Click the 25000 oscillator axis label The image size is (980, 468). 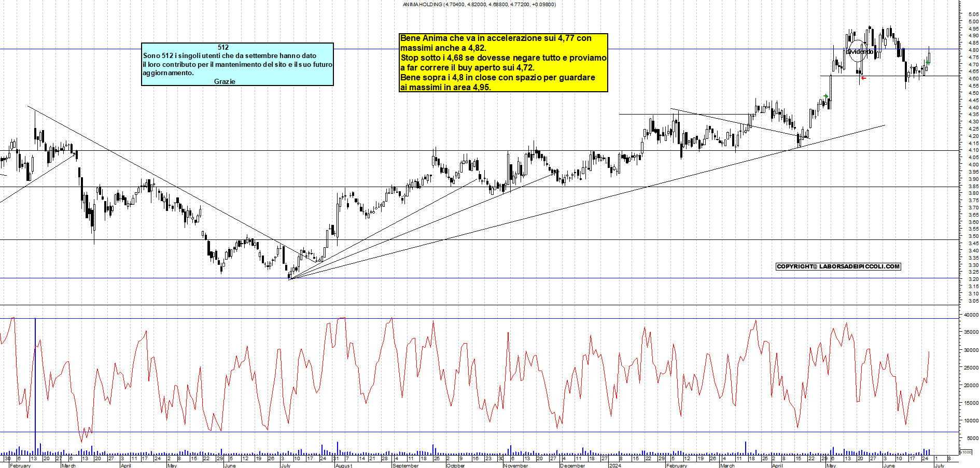tap(971, 368)
